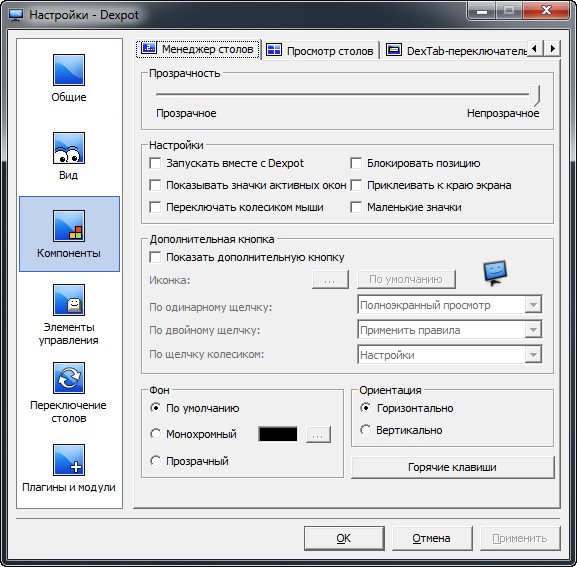Open the Компоненты section icon
Viewport: 577px width, 567px height.
[69, 226]
